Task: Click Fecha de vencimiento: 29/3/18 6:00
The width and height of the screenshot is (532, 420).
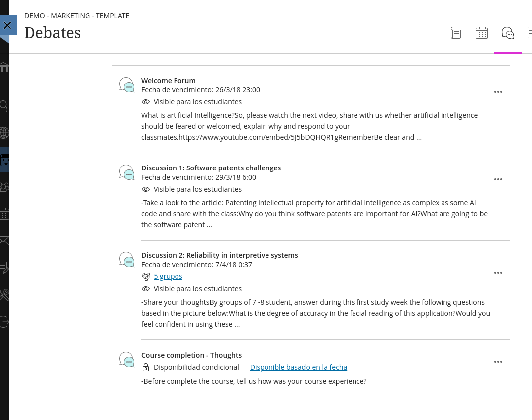Action: point(198,178)
